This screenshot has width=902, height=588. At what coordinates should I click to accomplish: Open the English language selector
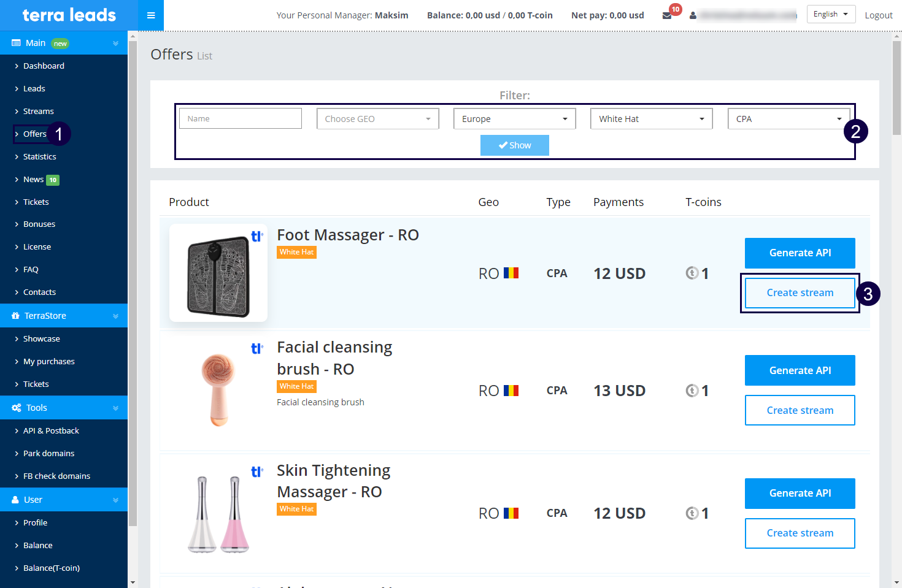pyautogui.click(x=830, y=14)
